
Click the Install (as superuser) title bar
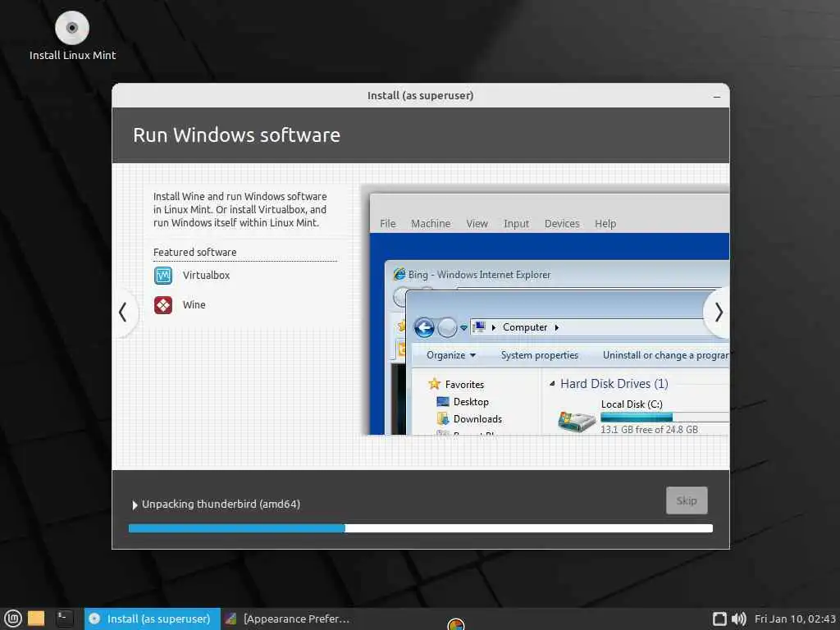point(421,95)
